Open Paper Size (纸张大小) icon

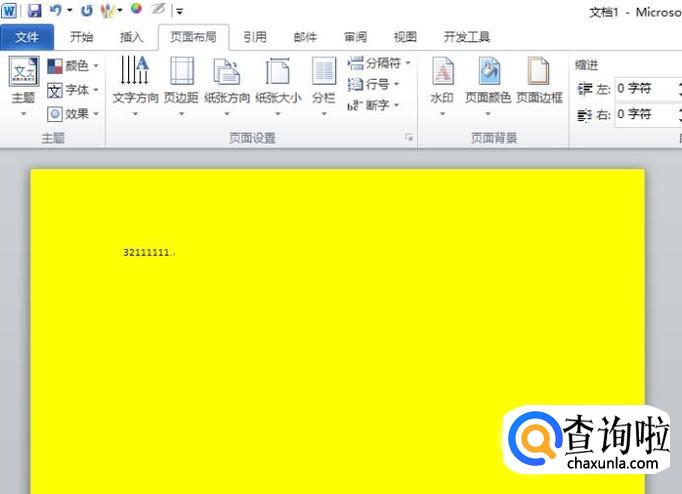coord(277,76)
